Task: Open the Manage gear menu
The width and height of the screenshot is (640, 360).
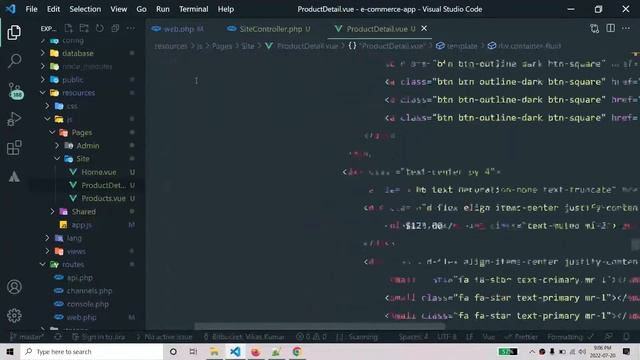Action: click(14, 315)
